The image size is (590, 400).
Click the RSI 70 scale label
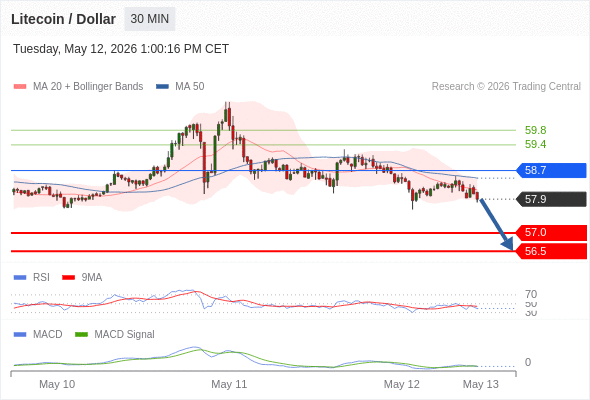[531, 294]
